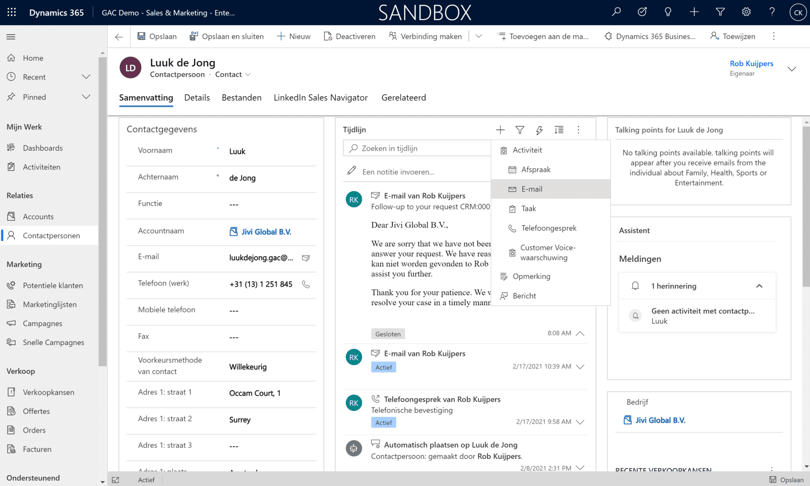This screenshot has height=486, width=810.
Task: Expand the 2/17/2021 9:58 AM phone call entry
Action: (x=580, y=422)
